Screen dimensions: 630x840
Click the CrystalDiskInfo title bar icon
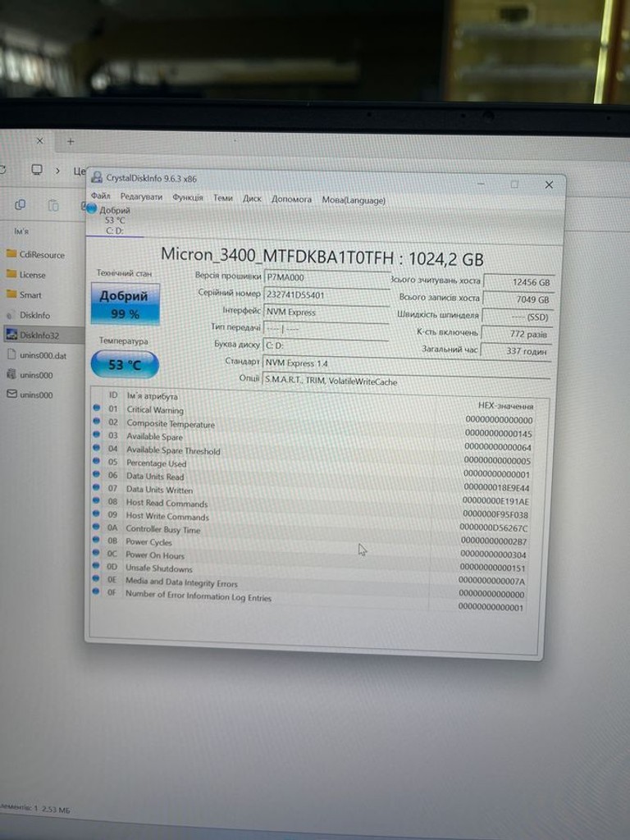tap(97, 177)
